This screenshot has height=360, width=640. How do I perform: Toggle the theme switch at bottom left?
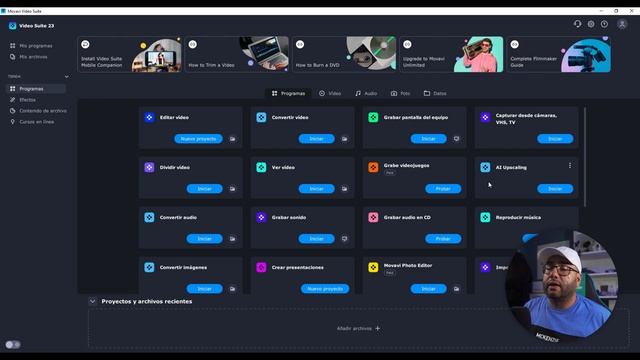click(x=13, y=345)
